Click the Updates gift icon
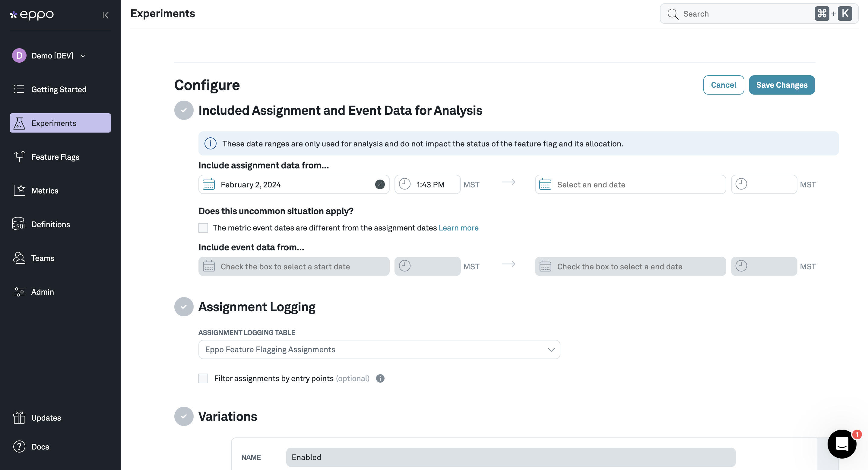 [x=19, y=418]
